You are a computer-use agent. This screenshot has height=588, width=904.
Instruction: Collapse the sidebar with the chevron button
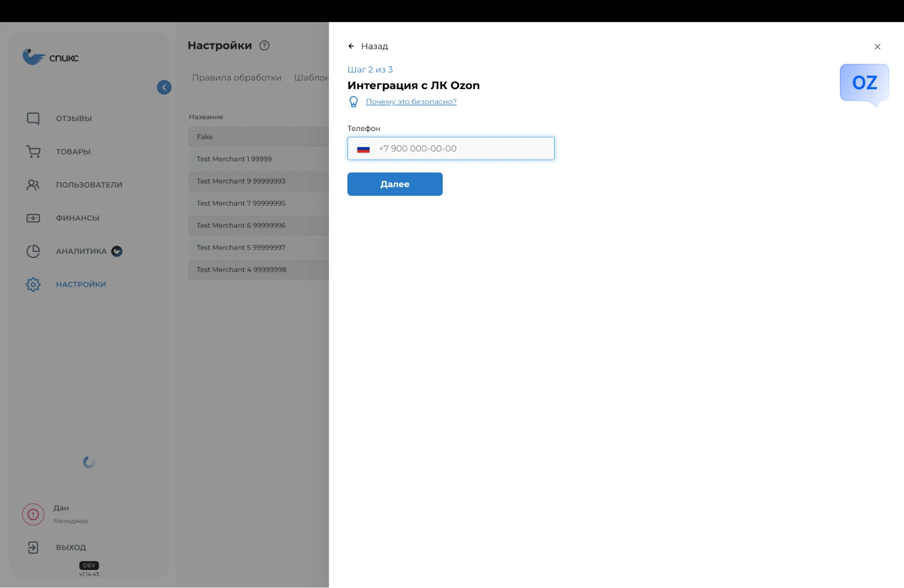point(164,87)
